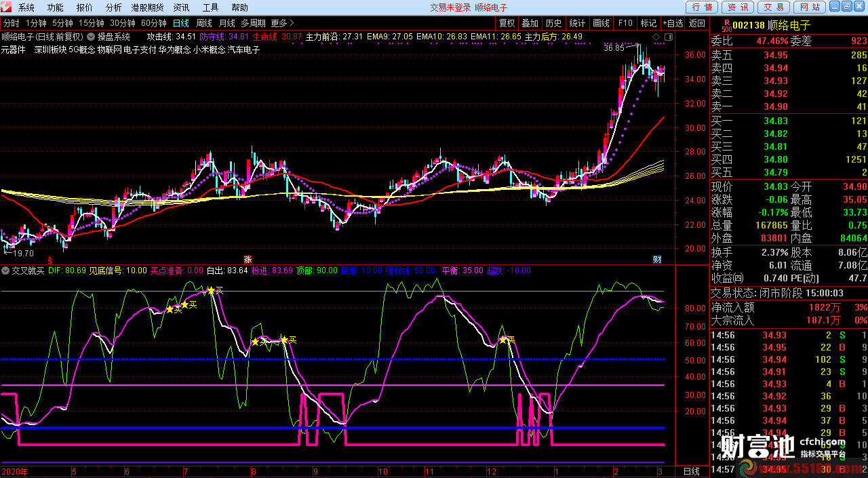Screen dimensions: 868x478
Task: Click the 汽车电子 sector tag
Action: coord(244,49)
